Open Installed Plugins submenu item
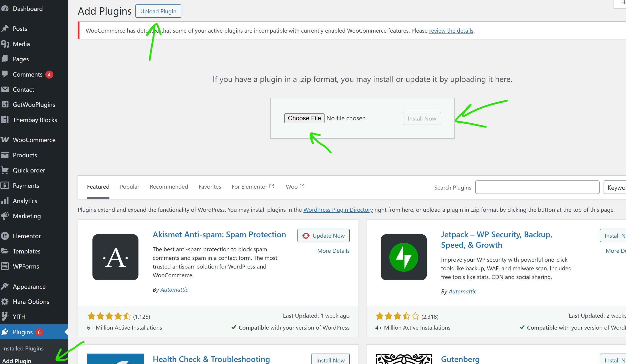Viewport: 626px width, 364px height. click(x=23, y=348)
